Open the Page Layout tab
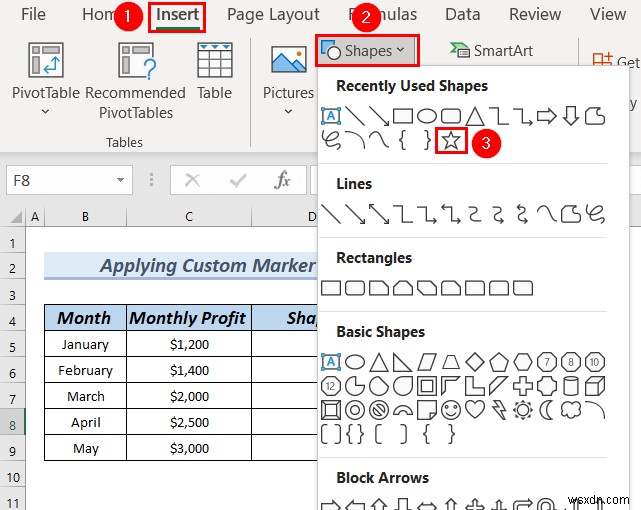Image resolution: width=641 pixels, height=510 pixels. [x=273, y=15]
